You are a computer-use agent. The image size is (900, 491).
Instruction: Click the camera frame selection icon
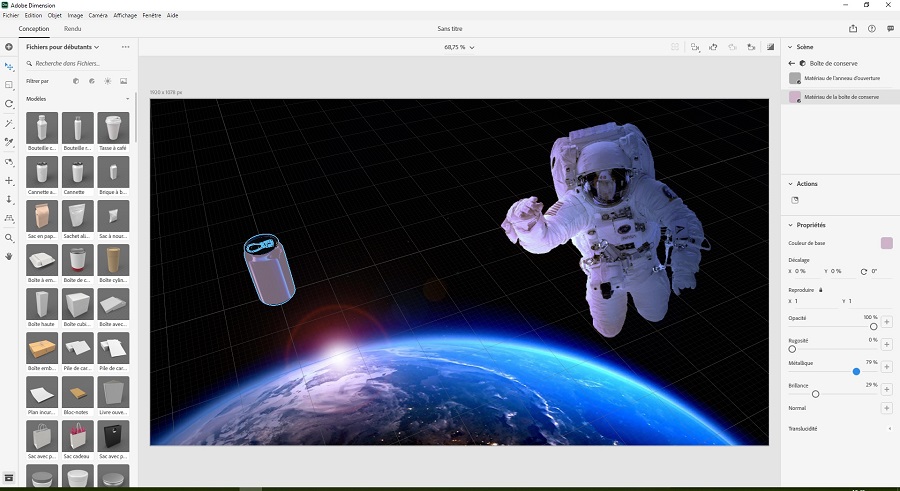[695, 47]
